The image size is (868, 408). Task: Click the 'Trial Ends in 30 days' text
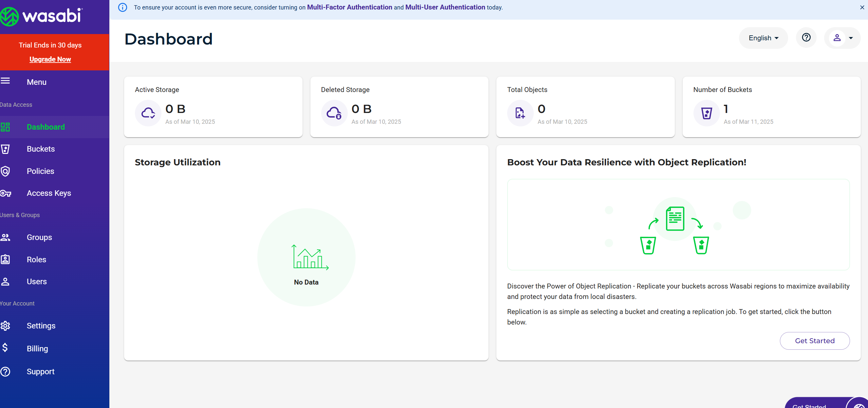tap(50, 45)
